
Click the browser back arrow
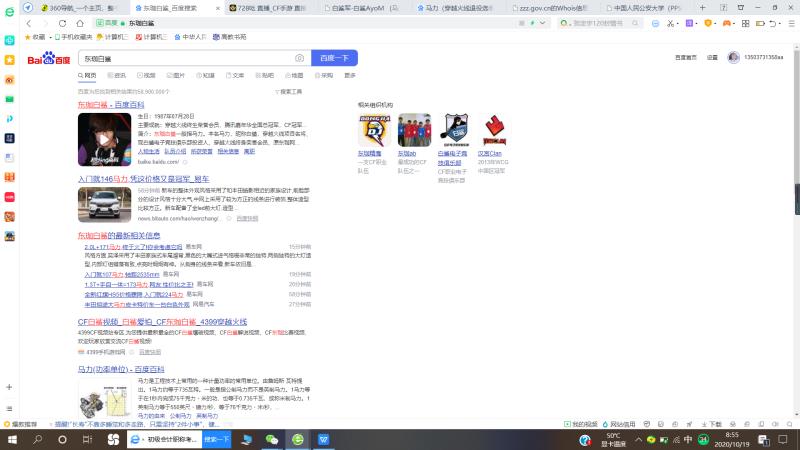(29, 23)
